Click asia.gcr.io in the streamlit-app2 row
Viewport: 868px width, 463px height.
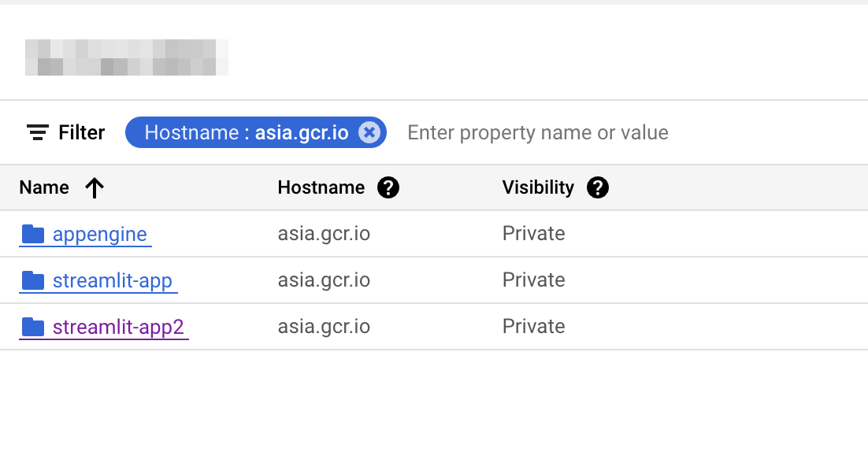pyautogui.click(x=324, y=327)
